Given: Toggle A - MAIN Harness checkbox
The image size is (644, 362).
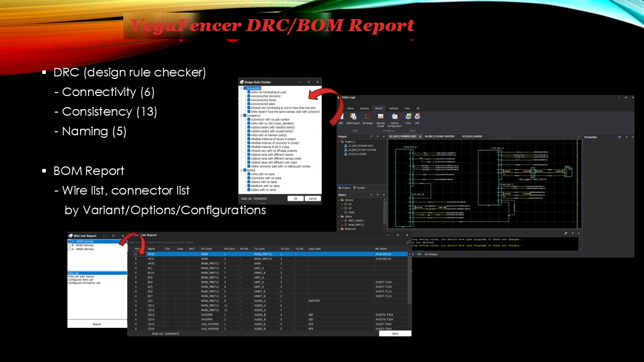Looking at the screenshot, I should click(x=69, y=241).
